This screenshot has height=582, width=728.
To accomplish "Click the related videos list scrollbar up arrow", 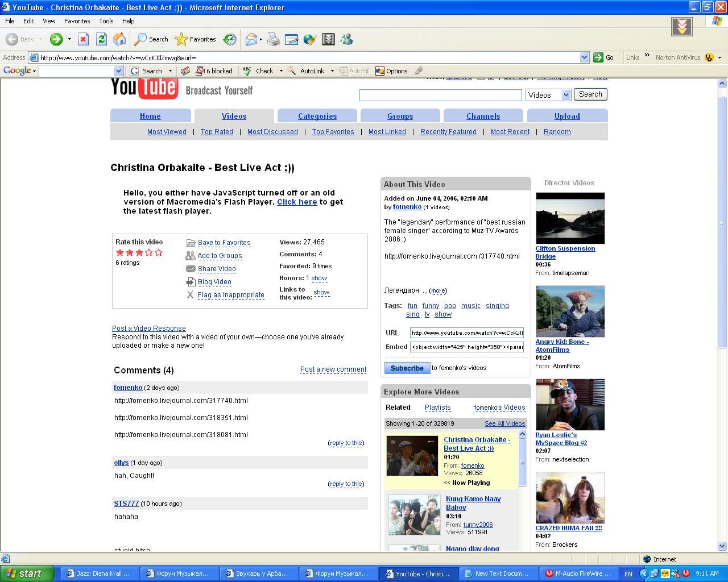I will [523, 434].
